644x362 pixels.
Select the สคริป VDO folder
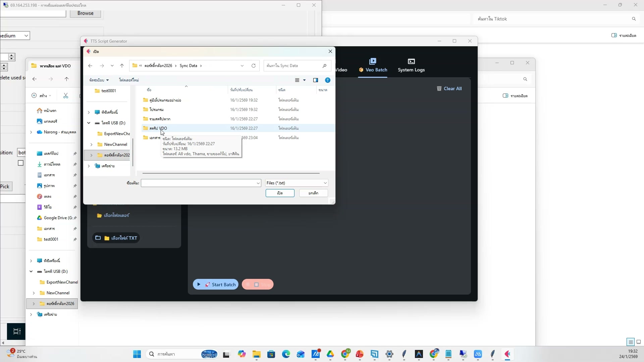[158, 128]
